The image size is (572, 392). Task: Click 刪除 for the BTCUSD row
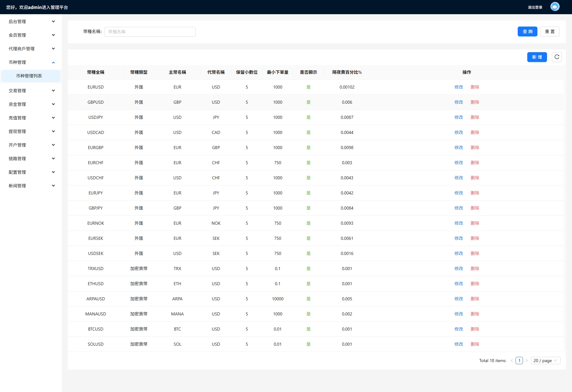(475, 329)
